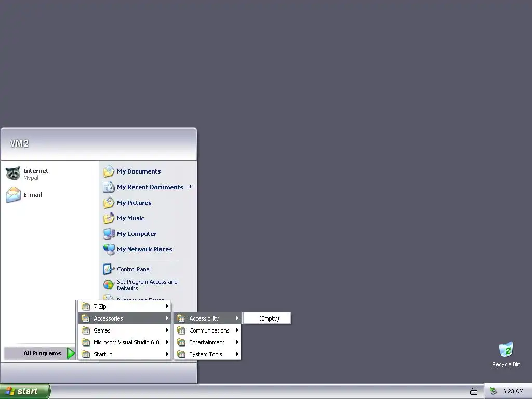This screenshot has width=532, height=399.
Task: Click My Recent Documents clock icon
Action: tap(109, 187)
